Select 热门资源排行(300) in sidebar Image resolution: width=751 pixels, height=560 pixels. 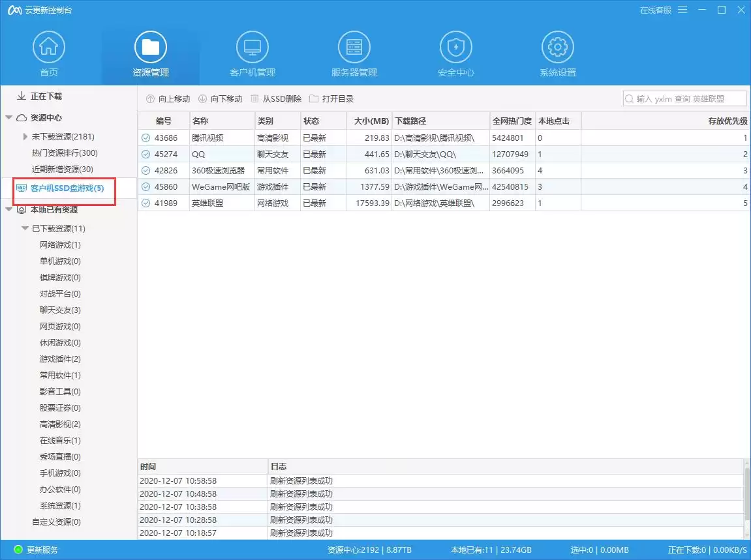pyautogui.click(x=65, y=153)
